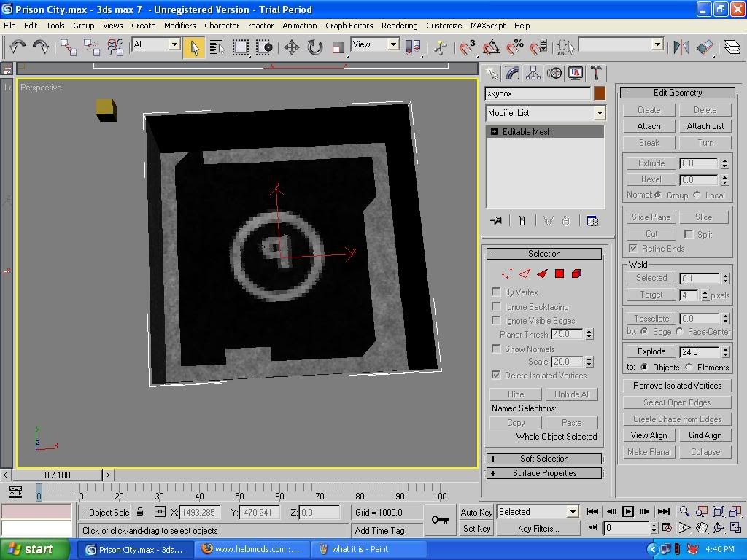The height and width of the screenshot is (560, 747).
Task: Expand the Surface Properties rollout
Action: [x=544, y=473]
